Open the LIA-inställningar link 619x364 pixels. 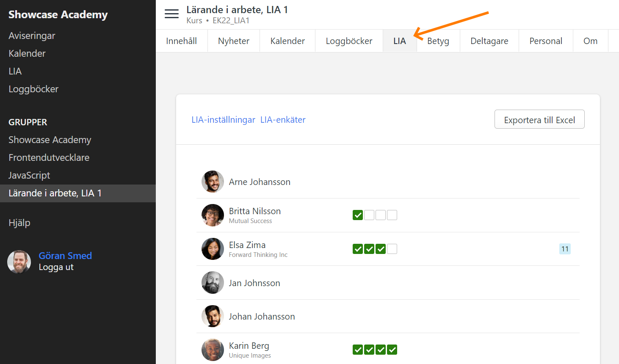tap(223, 120)
